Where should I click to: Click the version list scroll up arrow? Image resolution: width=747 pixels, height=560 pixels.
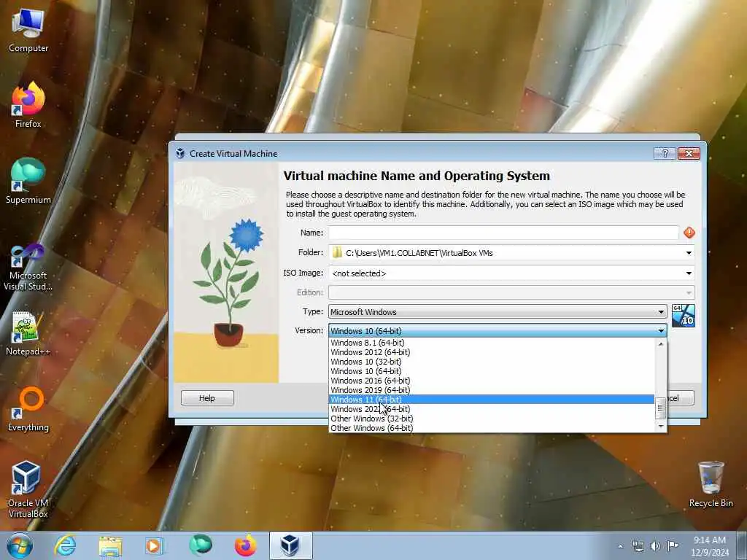(x=660, y=343)
